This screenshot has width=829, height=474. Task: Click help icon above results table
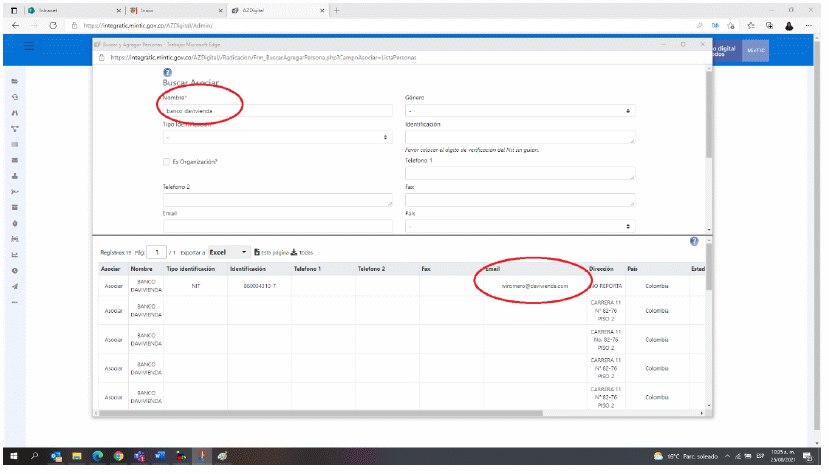point(694,241)
